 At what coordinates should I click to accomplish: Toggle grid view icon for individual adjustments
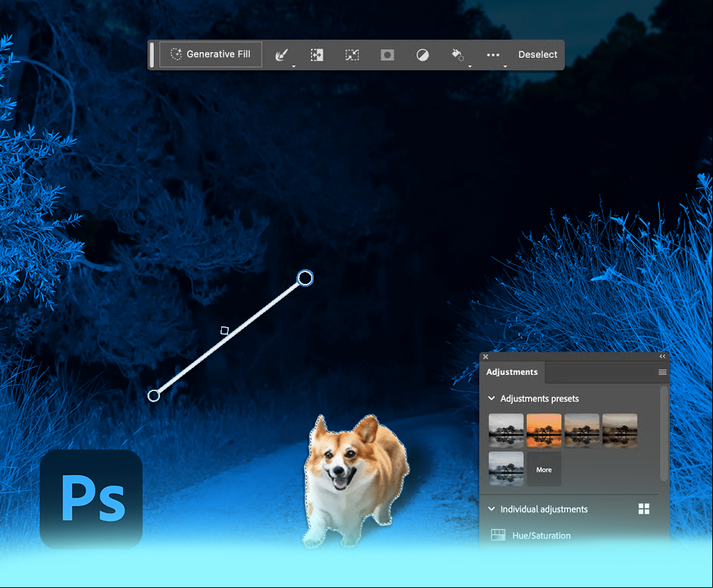[644, 509]
